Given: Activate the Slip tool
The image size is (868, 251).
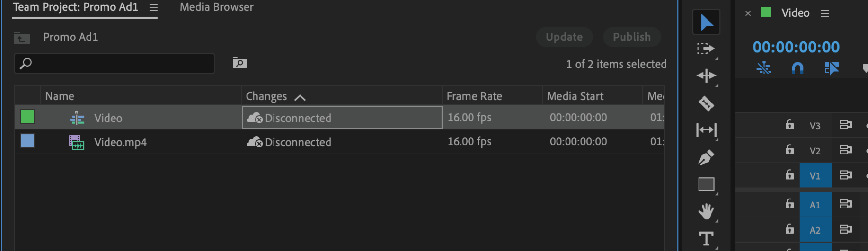Looking at the screenshot, I should pyautogui.click(x=706, y=130).
